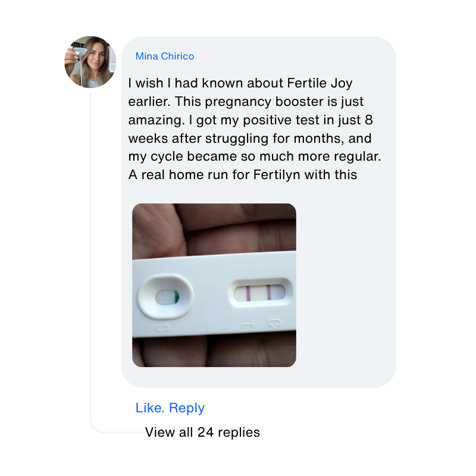Click empty gray area right of photo
Image resolution: width=476 pixels, height=476 pixels.
345,286
